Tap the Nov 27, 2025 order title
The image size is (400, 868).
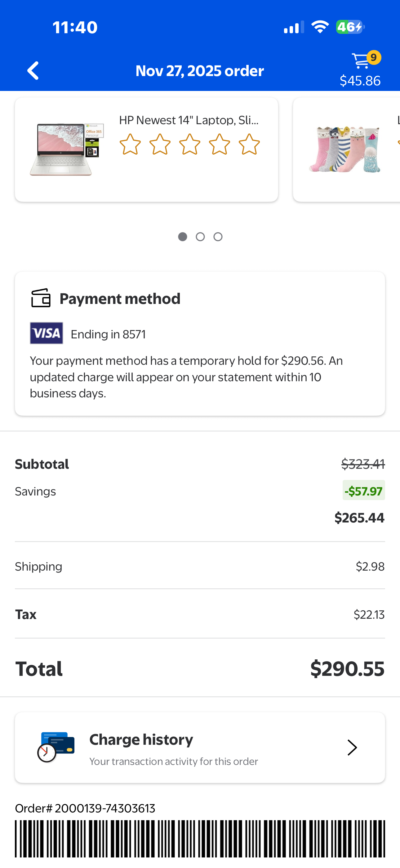pyautogui.click(x=200, y=71)
